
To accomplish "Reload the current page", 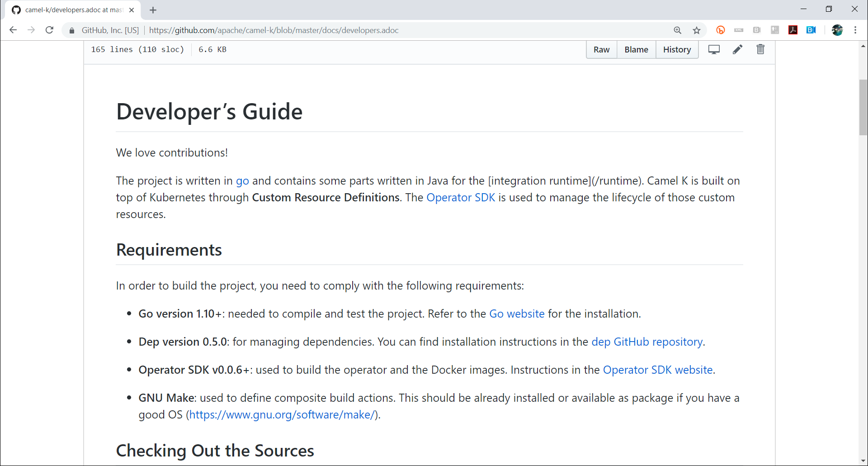I will (x=50, y=30).
